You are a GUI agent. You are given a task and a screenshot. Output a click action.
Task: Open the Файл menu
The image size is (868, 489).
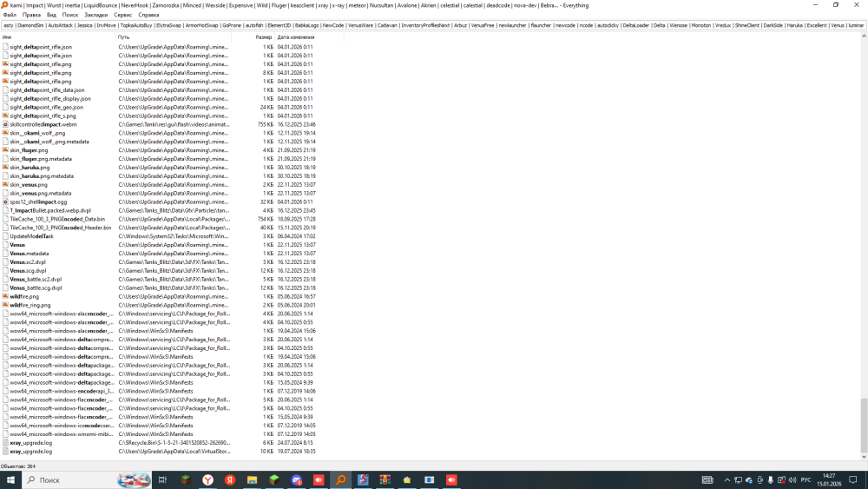[10, 15]
